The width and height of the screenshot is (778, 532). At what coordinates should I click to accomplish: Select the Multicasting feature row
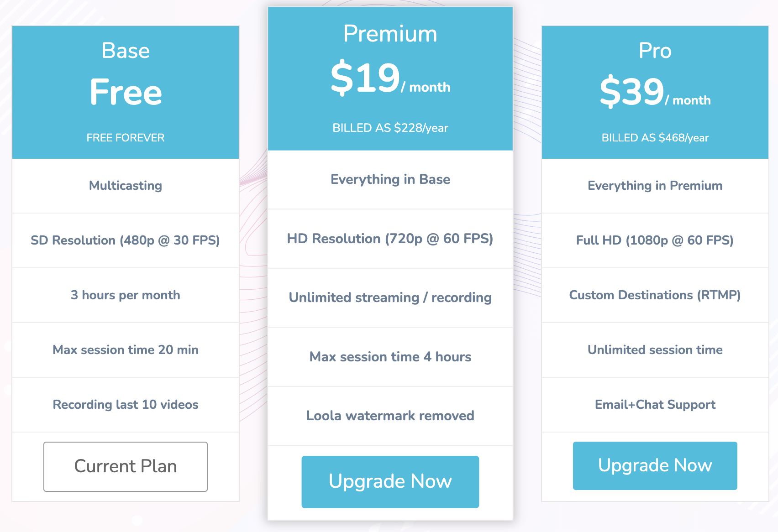pos(126,186)
